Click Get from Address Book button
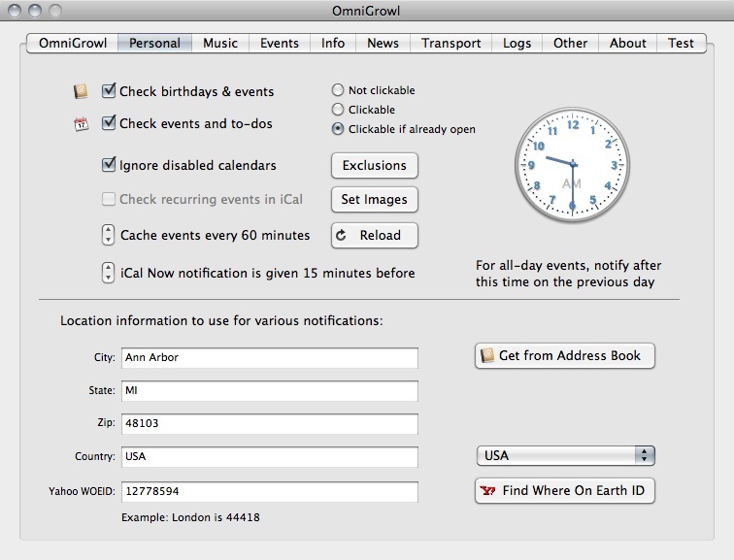The height and width of the screenshot is (560, 734). pyautogui.click(x=564, y=356)
